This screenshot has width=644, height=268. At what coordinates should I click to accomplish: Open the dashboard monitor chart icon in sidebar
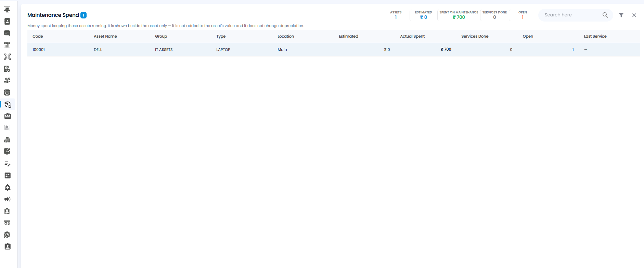[x=7, y=10]
